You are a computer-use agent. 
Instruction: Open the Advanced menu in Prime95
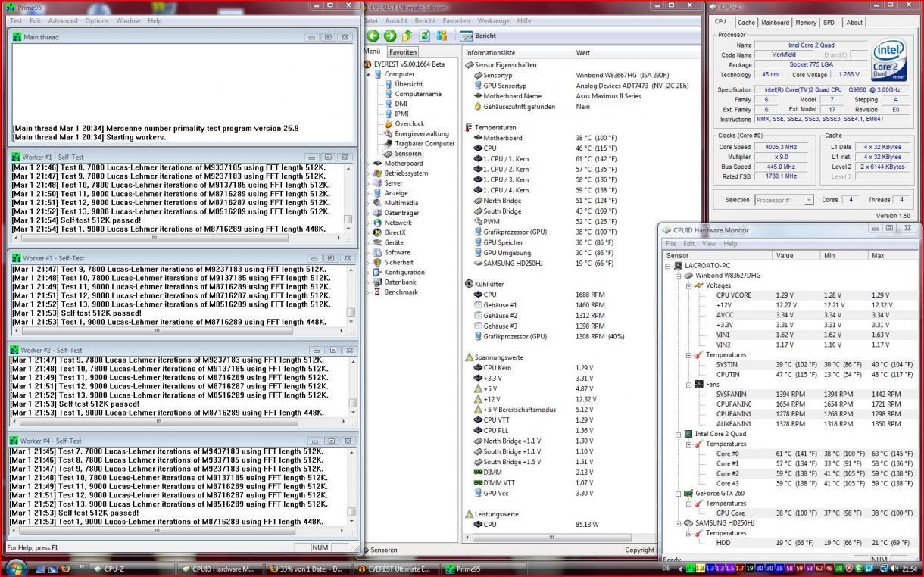point(63,20)
